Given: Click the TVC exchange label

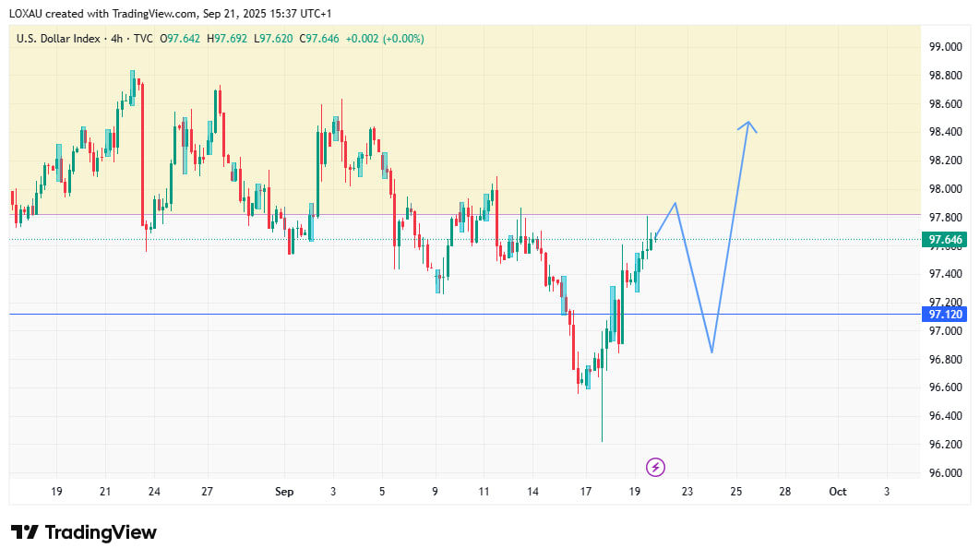Looking at the screenshot, I should coord(143,39).
